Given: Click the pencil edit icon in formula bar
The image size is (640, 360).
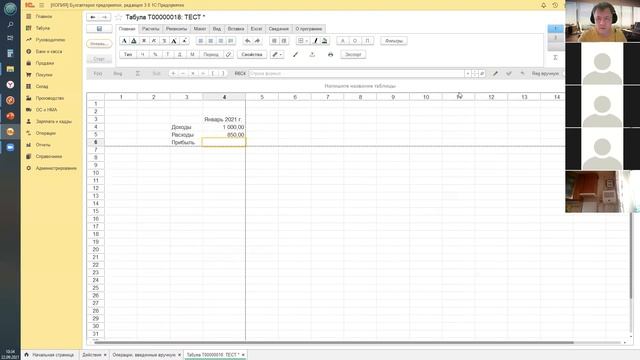Looking at the screenshot, I should (495, 73).
